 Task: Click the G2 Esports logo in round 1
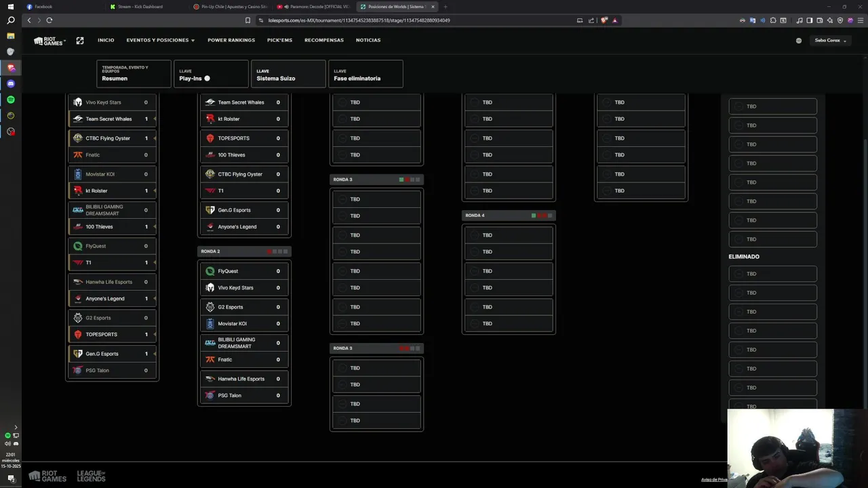point(77,318)
